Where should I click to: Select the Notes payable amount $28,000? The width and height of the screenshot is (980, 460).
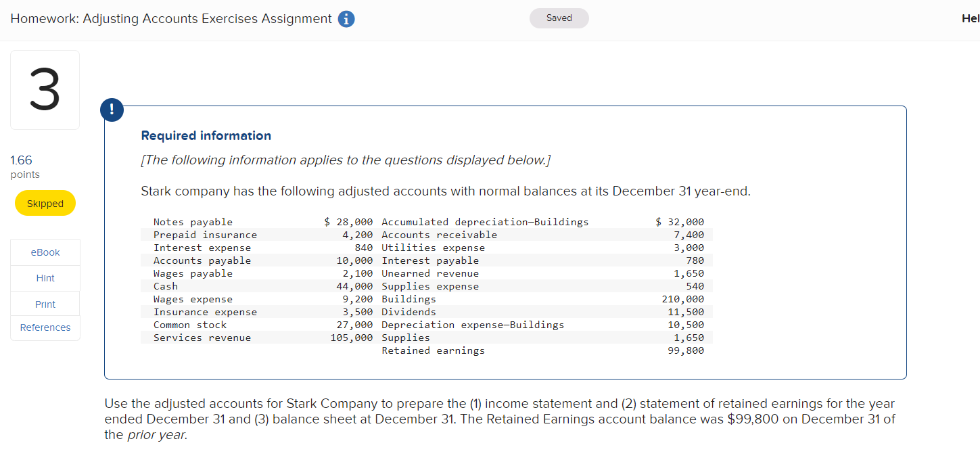pos(349,221)
